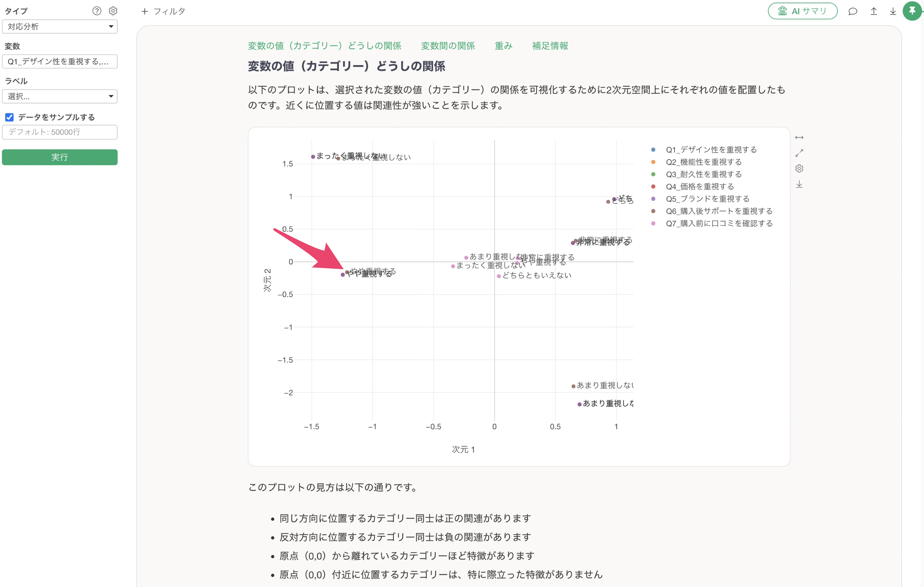Expand chart width with horizontal arrows icon
Image resolution: width=924 pixels, height=587 pixels.
coord(799,138)
